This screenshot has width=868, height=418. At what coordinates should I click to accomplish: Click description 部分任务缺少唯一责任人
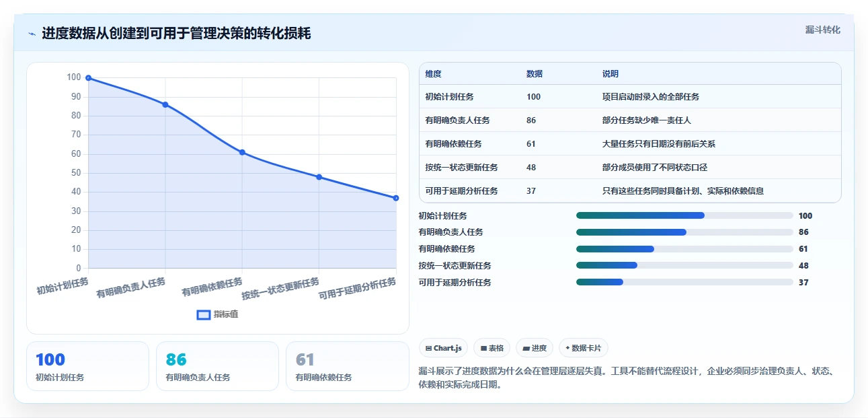coord(647,120)
